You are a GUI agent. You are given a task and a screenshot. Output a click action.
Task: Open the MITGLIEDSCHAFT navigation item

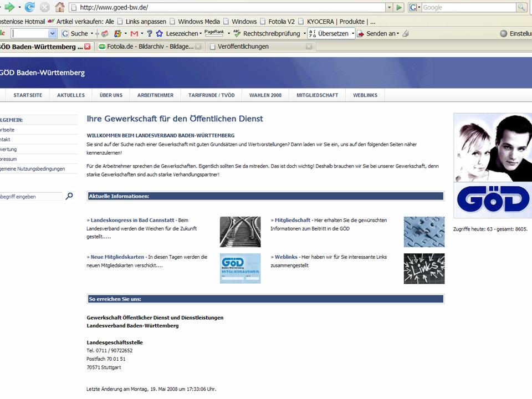click(x=317, y=95)
